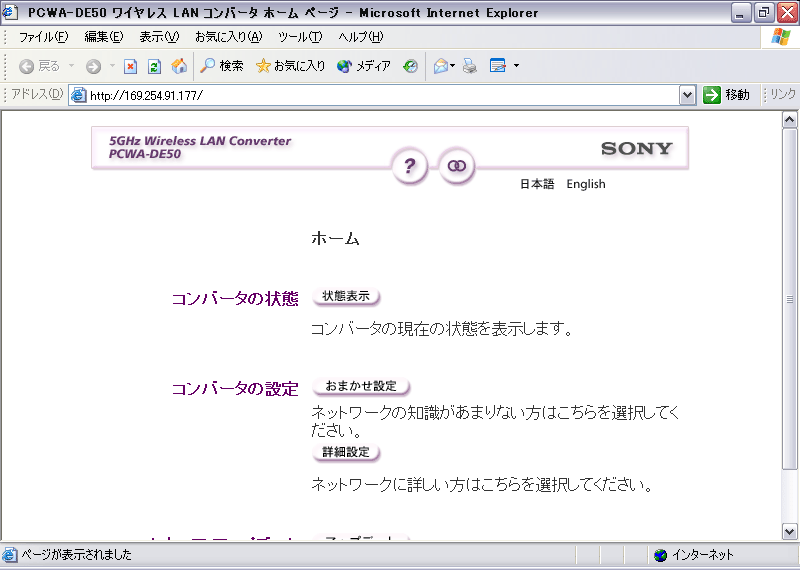
Task: Click the ホーム page title text
Action: [335, 238]
